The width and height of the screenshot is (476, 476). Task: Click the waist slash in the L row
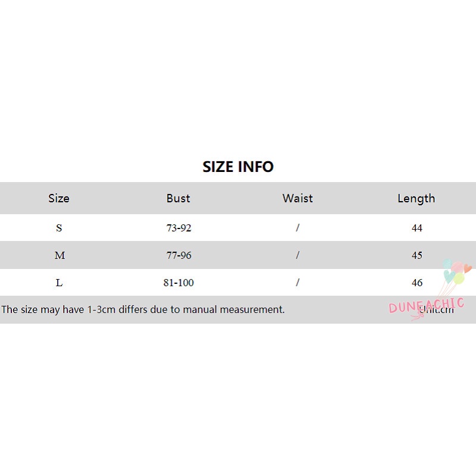click(297, 283)
